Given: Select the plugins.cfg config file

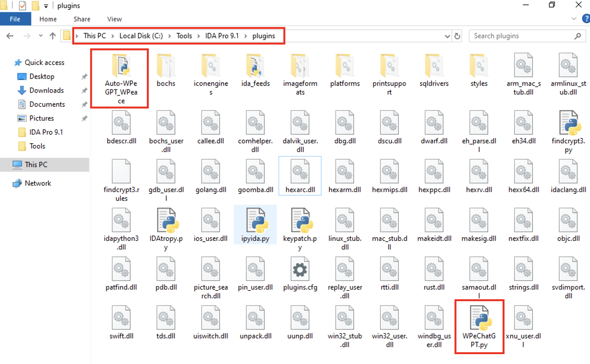Looking at the screenshot, I should 300,274.
